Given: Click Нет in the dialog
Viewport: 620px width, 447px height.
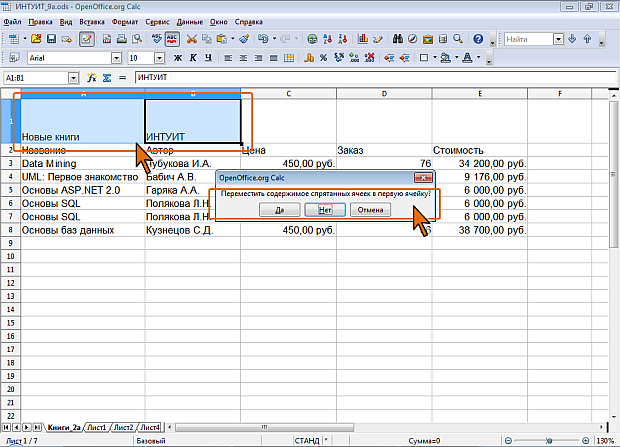Looking at the screenshot, I should click(325, 210).
